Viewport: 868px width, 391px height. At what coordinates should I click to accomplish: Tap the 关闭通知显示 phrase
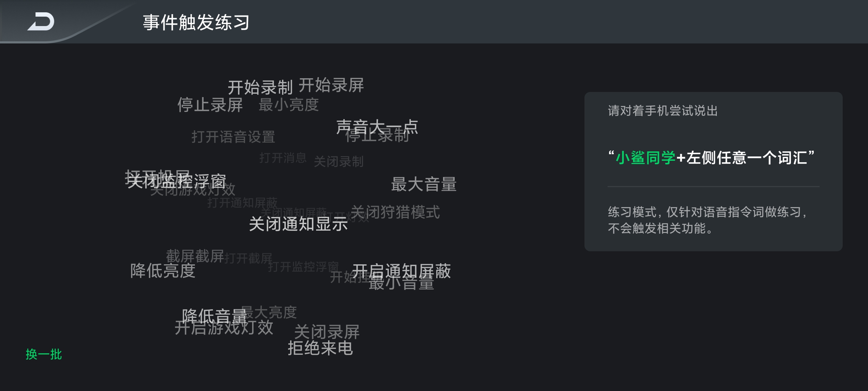pos(298,224)
